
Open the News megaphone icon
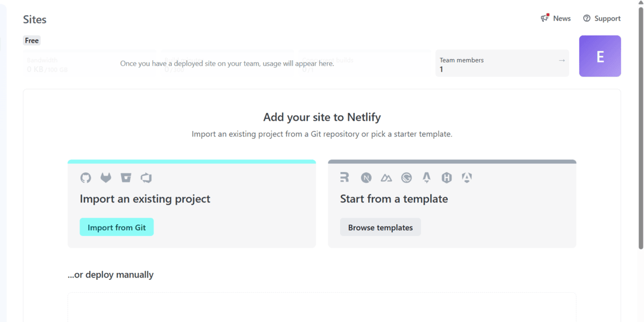[x=545, y=18]
